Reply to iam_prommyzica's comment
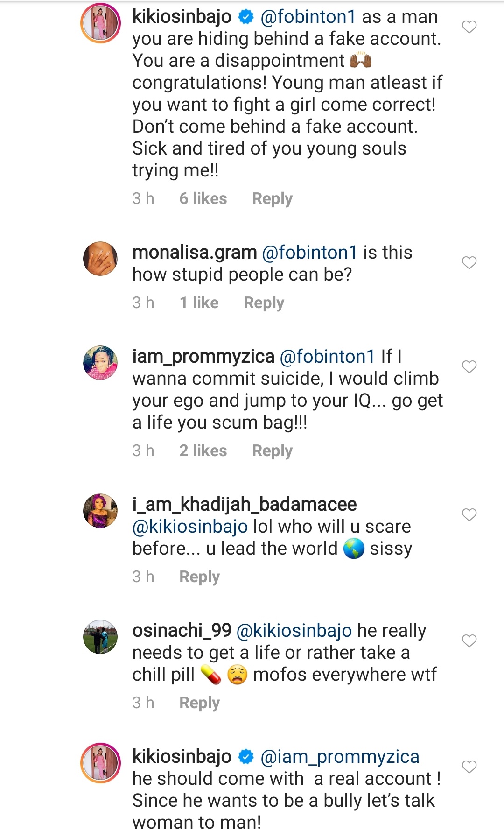Screen dimensions: 504x838 pos(272,451)
